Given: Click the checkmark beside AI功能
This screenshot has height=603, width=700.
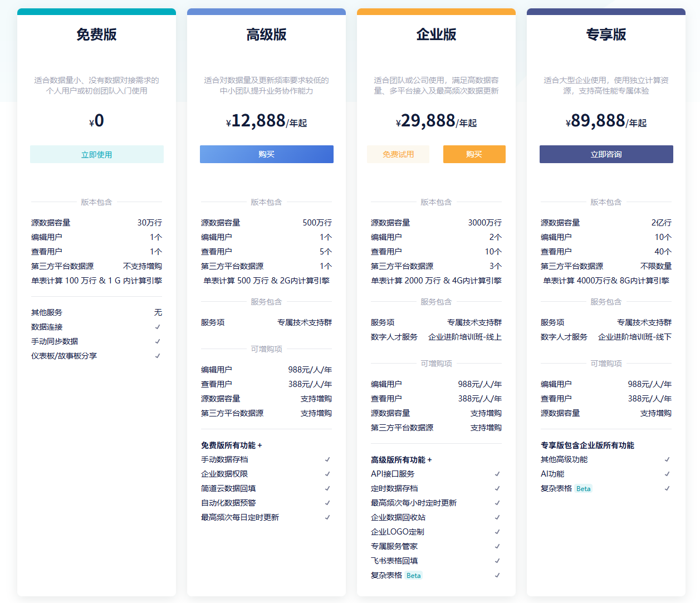Looking at the screenshot, I should coord(667,474).
